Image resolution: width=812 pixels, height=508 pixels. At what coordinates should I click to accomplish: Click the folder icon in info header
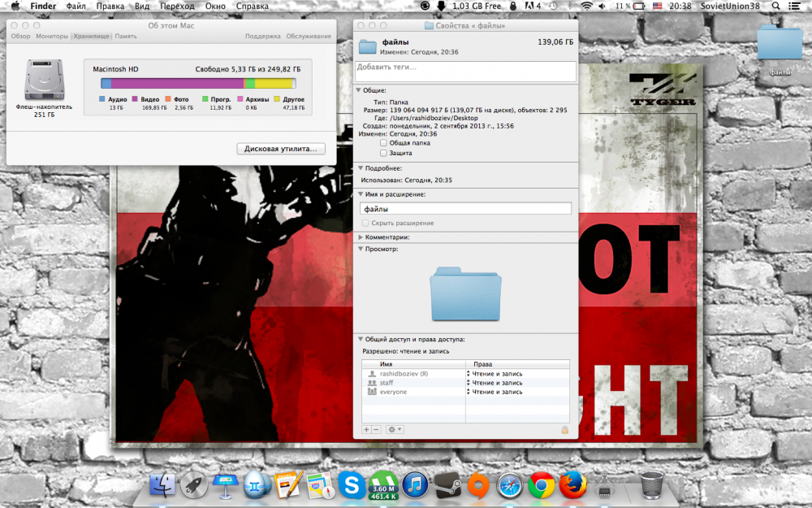367,46
